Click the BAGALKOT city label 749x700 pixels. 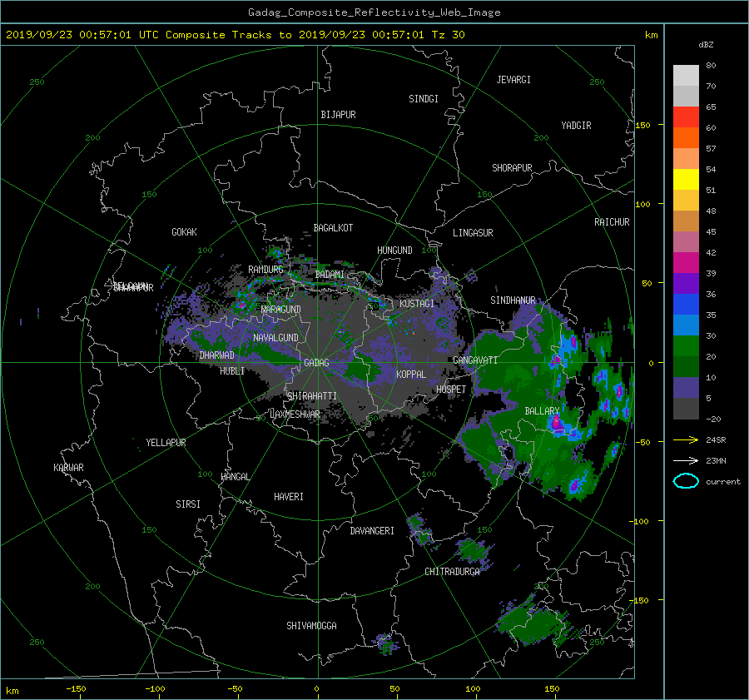click(333, 228)
